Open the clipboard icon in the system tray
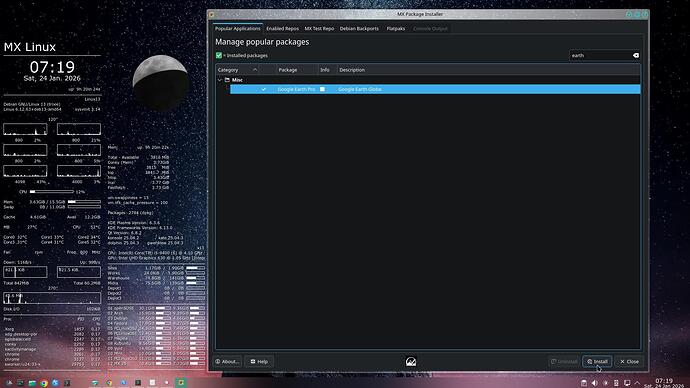The image size is (690, 388). [584, 383]
